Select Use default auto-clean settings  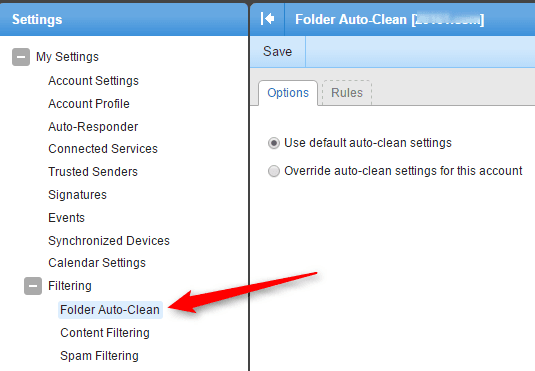(274, 143)
